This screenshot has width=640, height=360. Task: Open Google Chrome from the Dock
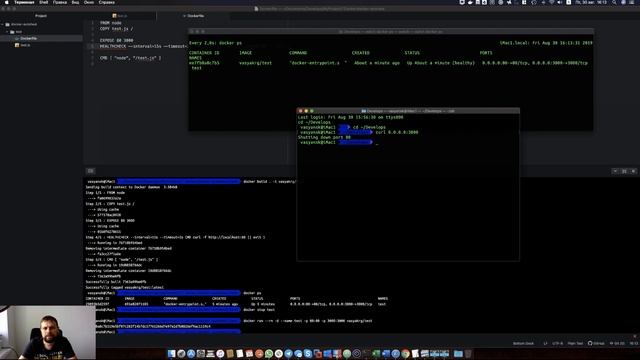click(x=405, y=353)
